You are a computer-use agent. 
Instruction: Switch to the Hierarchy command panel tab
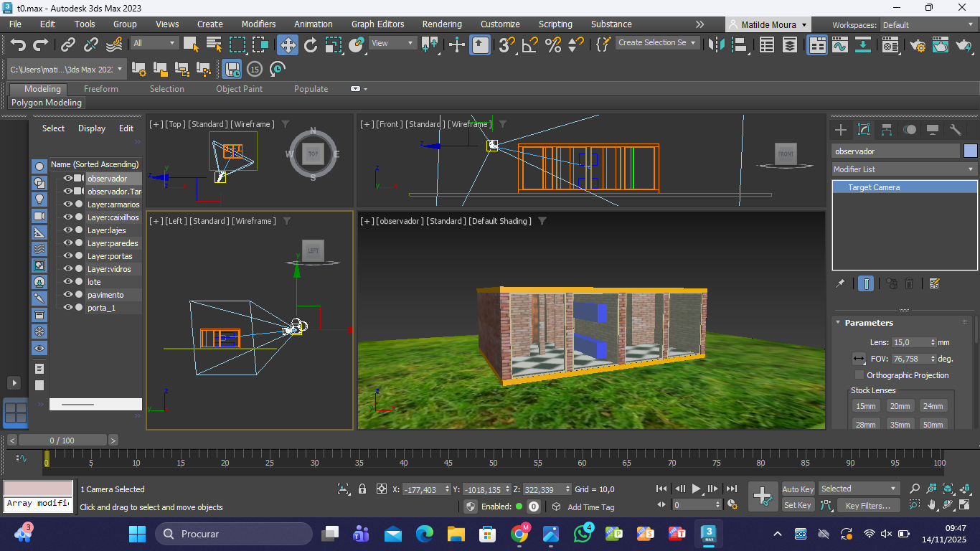tap(887, 130)
